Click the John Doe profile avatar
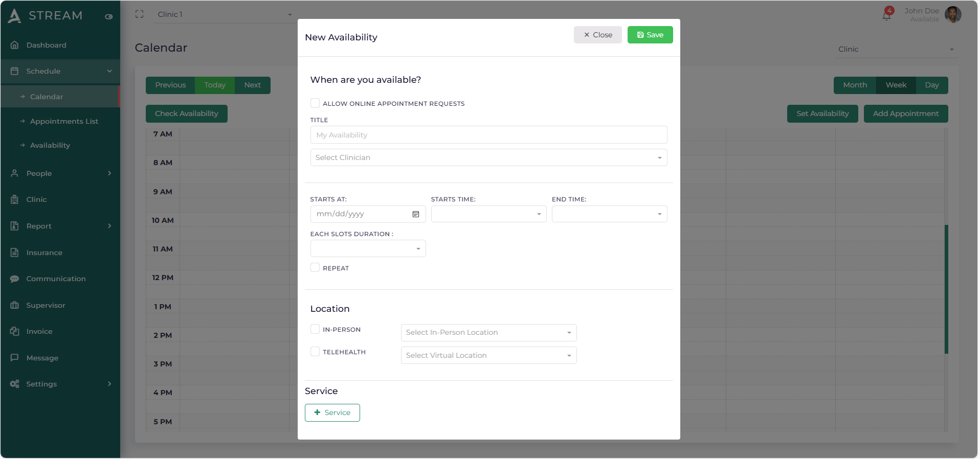This screenshot has height=459, width=980. 953,15
